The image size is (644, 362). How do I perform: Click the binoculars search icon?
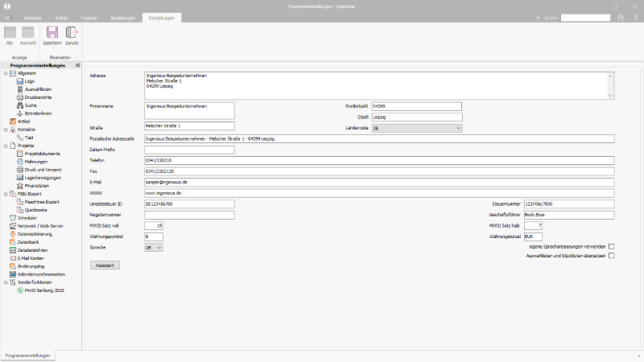(621, 18)
